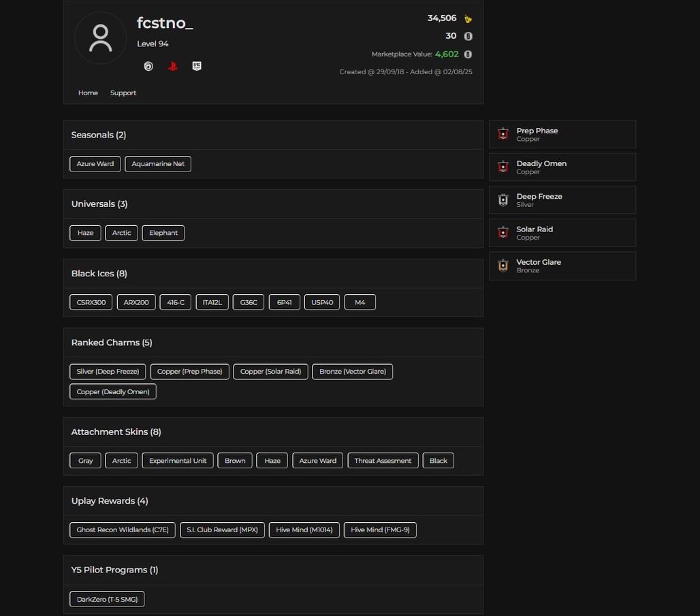
Task: Select the Black attachment skin tag
Action: pyautogui.click(x=439, y=461)
